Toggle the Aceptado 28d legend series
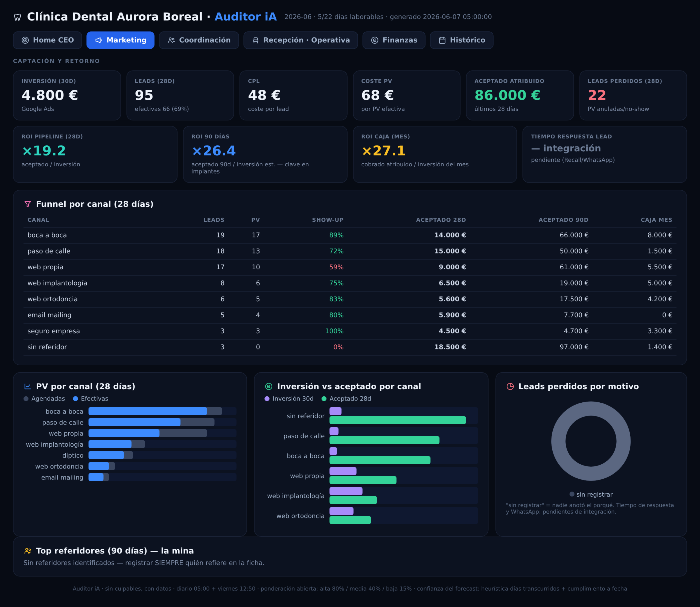 (346, 399)
